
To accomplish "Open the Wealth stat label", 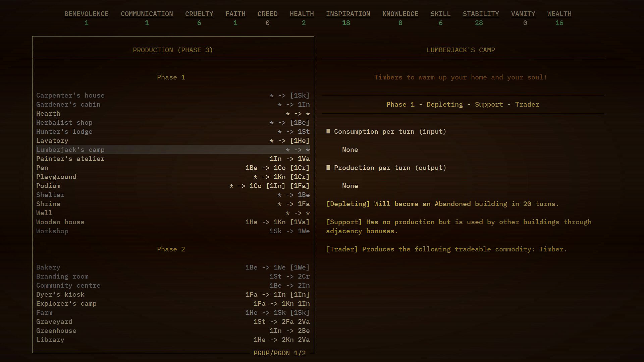I will [x=559, y=14].
